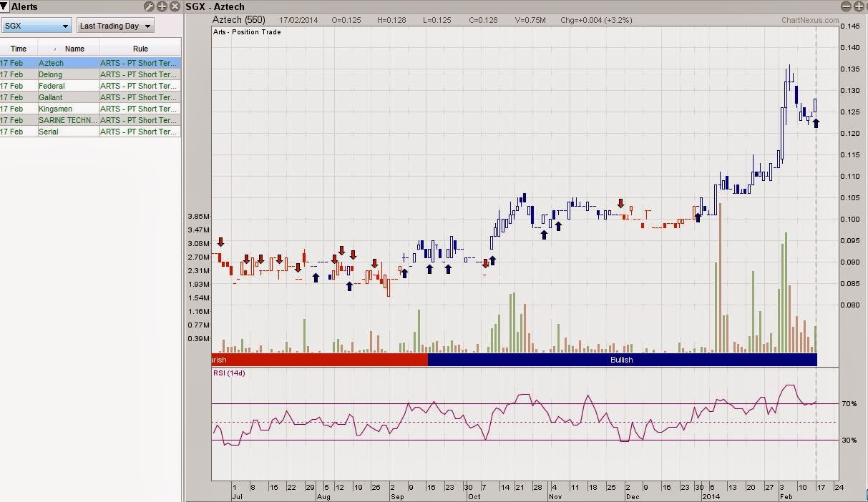Close the Alerts panel with X icon
This screenshot has height=502, width=868.
(x=175, y=6)
